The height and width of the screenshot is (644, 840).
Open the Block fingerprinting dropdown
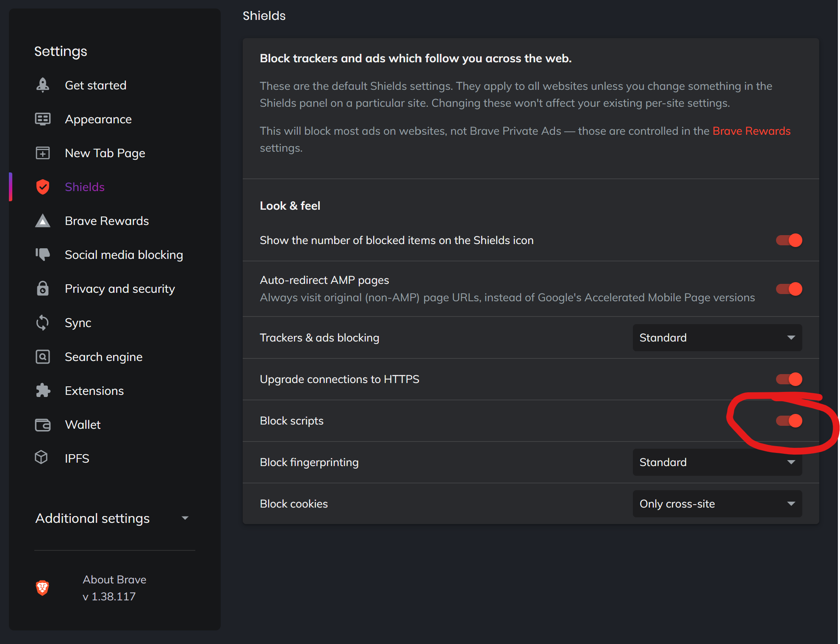point(717,462)
